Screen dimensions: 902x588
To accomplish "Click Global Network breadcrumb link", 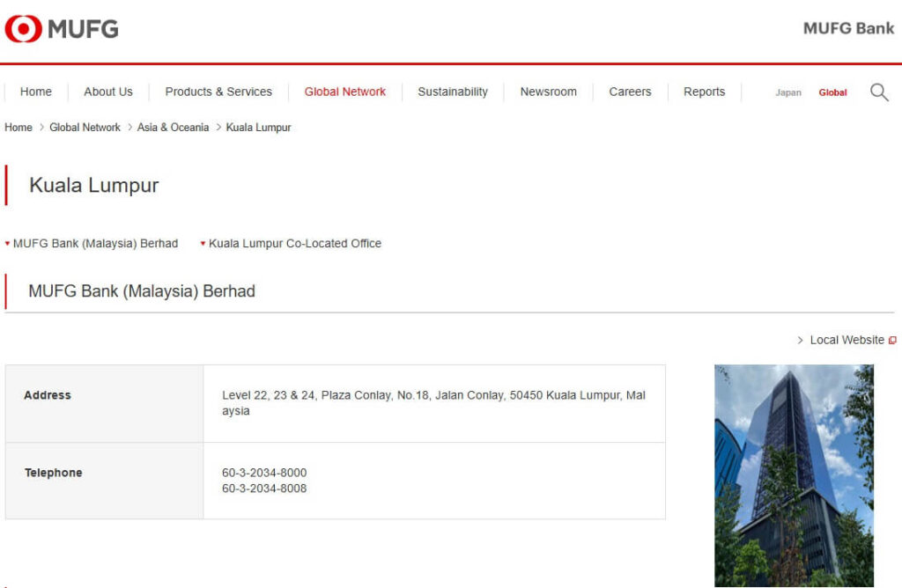I will point(85,127).
